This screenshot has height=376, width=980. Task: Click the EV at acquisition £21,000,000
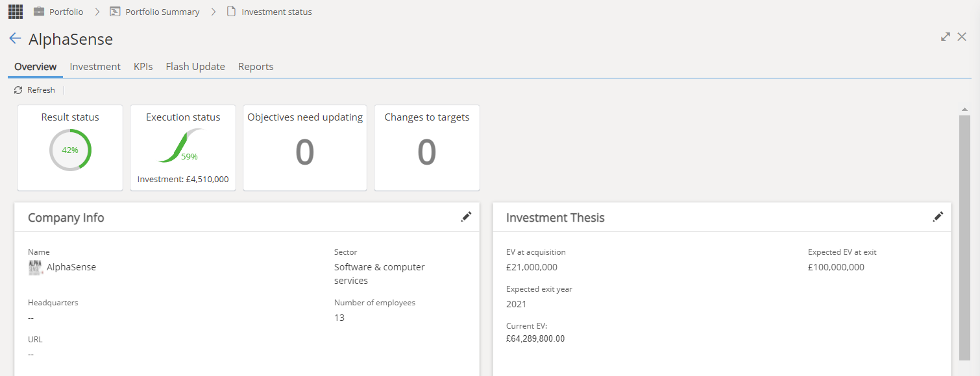[x=532, y=267]
